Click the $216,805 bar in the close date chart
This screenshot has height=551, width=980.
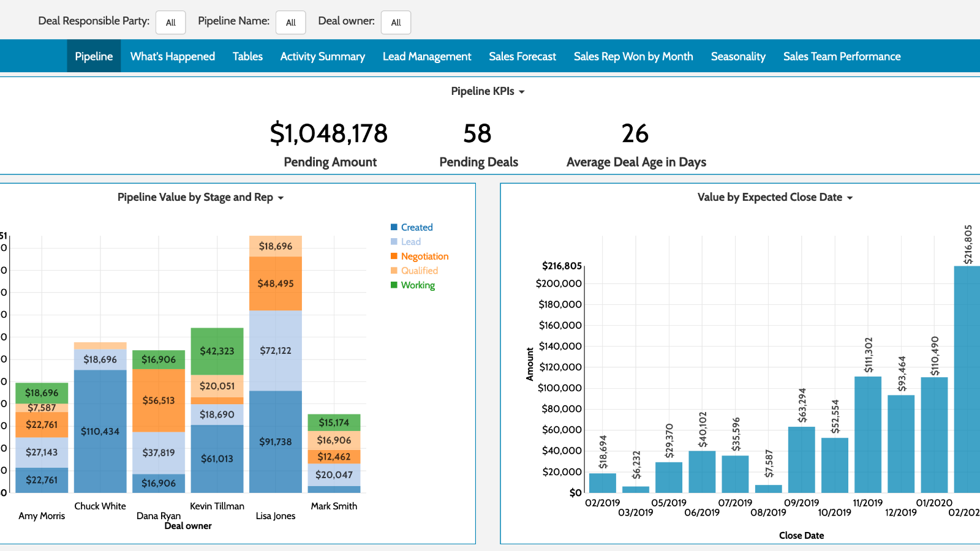click(x=963, y=380)
